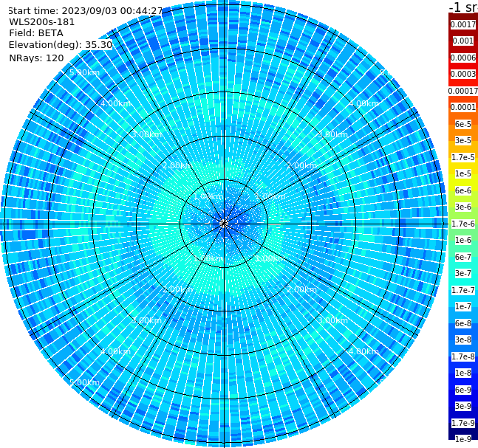Click the 'NRays: 120' label
The height and width of the screenshot is (448, 478).
pos(36,58)
